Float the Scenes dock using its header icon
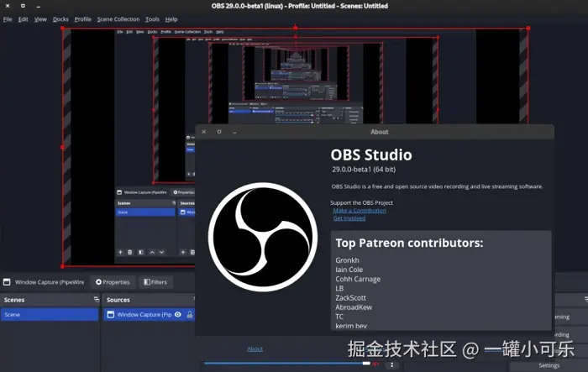588x372 pixels. [97, 299]
